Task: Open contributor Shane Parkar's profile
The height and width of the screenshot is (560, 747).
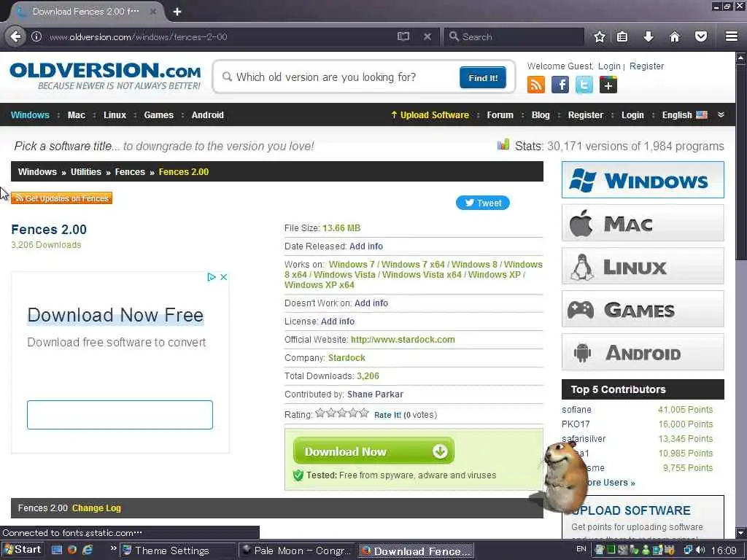Action: click(375, 394)
